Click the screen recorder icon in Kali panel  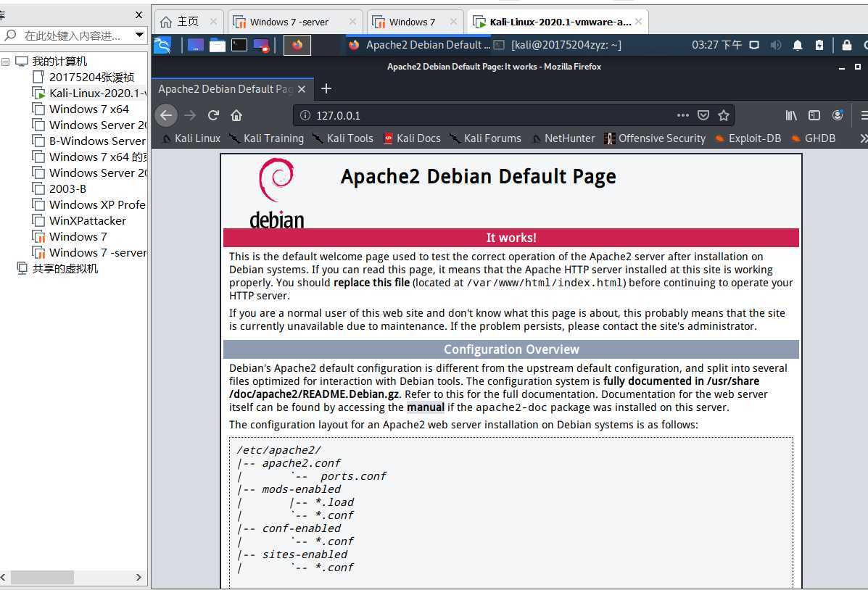pos(261,45)
